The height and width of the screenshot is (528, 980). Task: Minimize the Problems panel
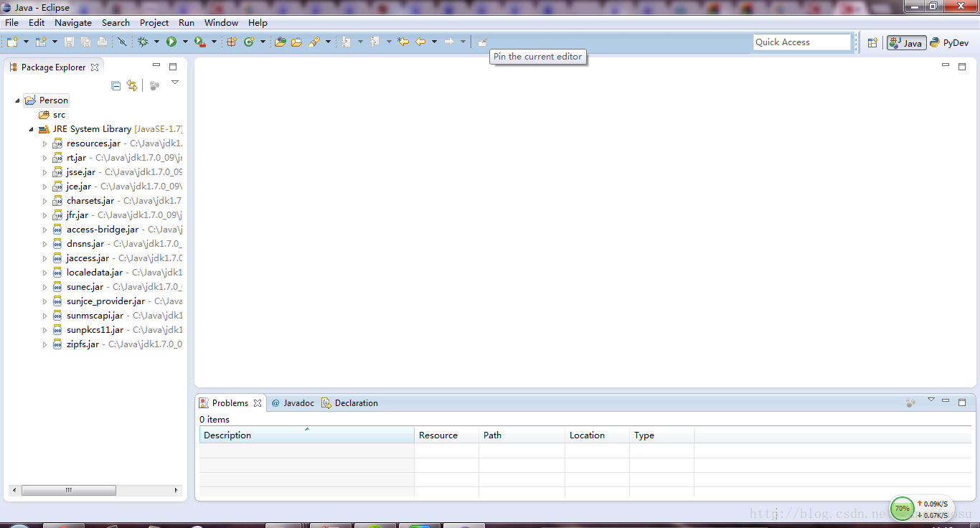click(946, 402)
